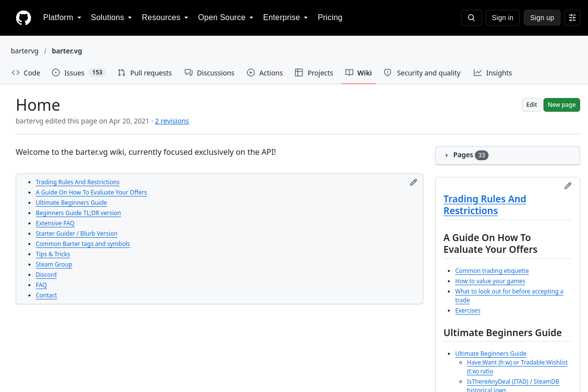Open the GitHub homepage logo
588x392 pixels.
24,18
